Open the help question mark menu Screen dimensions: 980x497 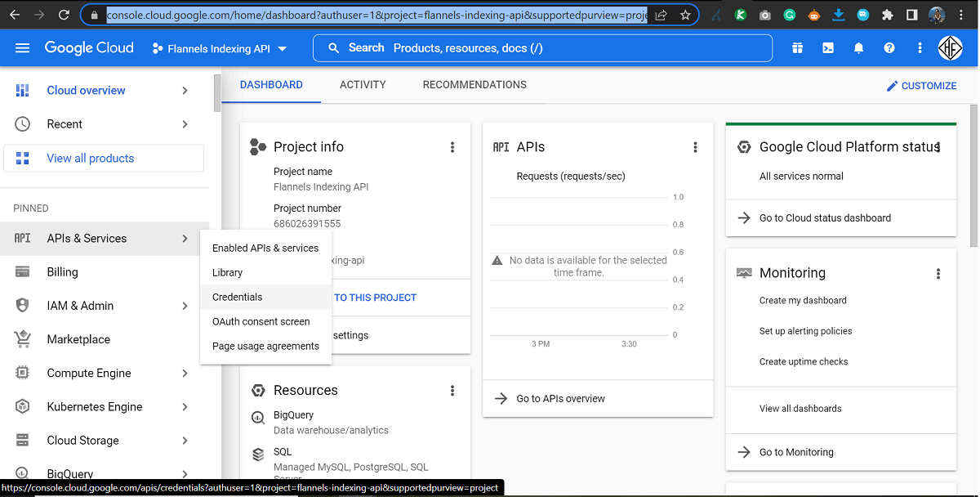[x=889, y=48]
